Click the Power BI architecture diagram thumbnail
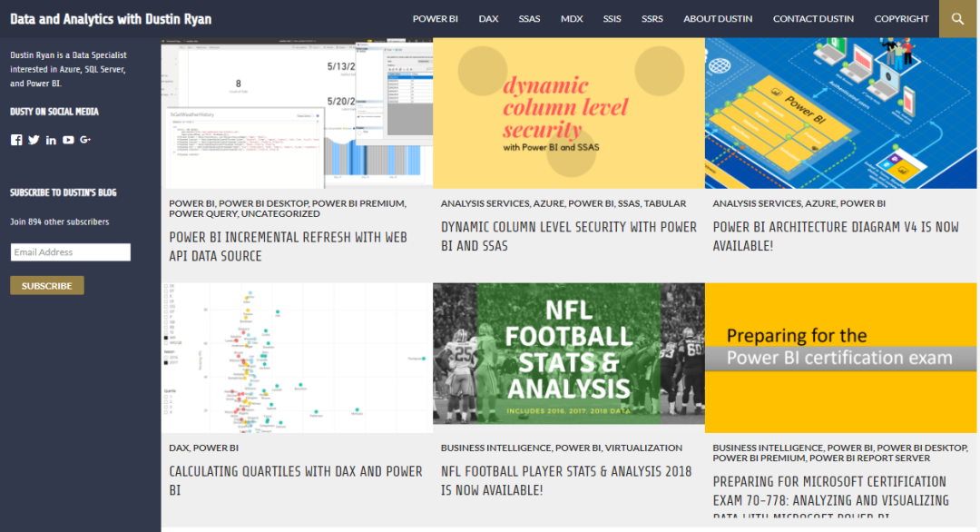Image resolution: width=980 pixels, height=532 pixels. tap(840, 113)
